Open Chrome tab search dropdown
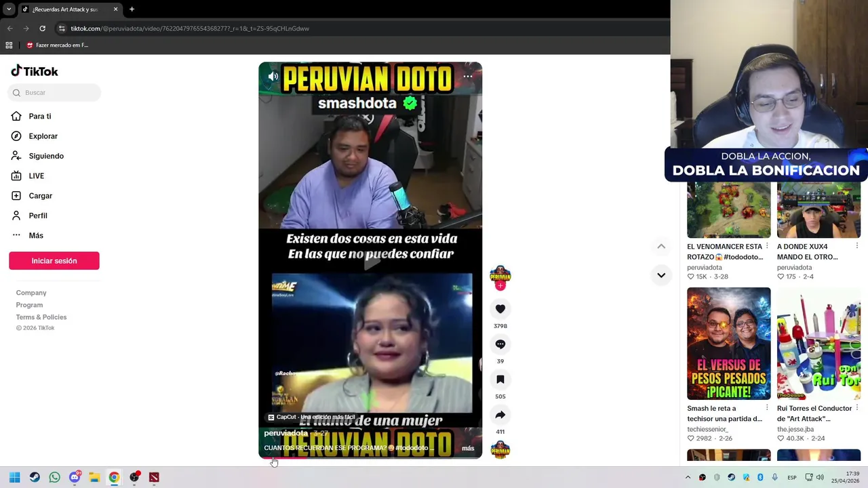This screenshot has width=868, height=488. (9, 9)
